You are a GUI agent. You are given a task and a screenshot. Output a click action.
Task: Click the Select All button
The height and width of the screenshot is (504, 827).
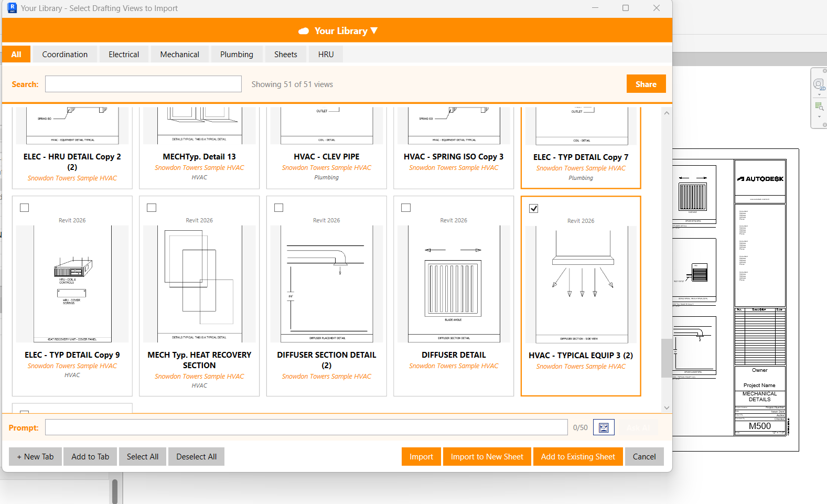(143, 456)
